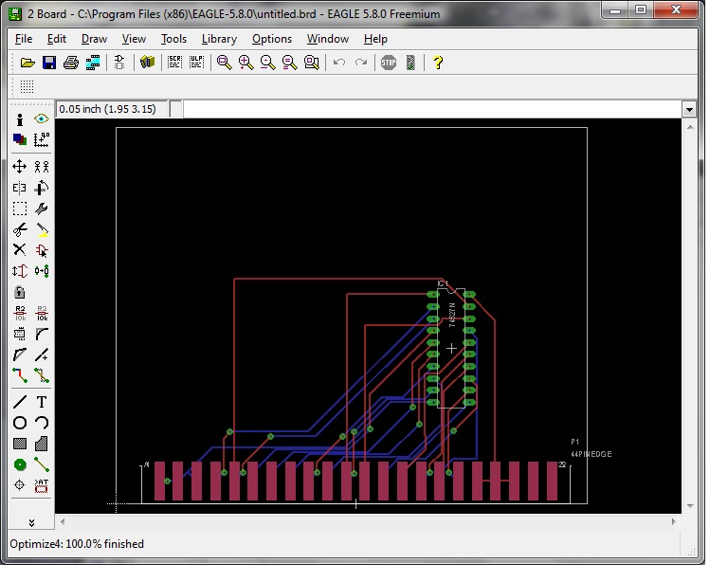Select the Hole crosshair tool
Screen dimensions: 728x582
click(20, 485)
